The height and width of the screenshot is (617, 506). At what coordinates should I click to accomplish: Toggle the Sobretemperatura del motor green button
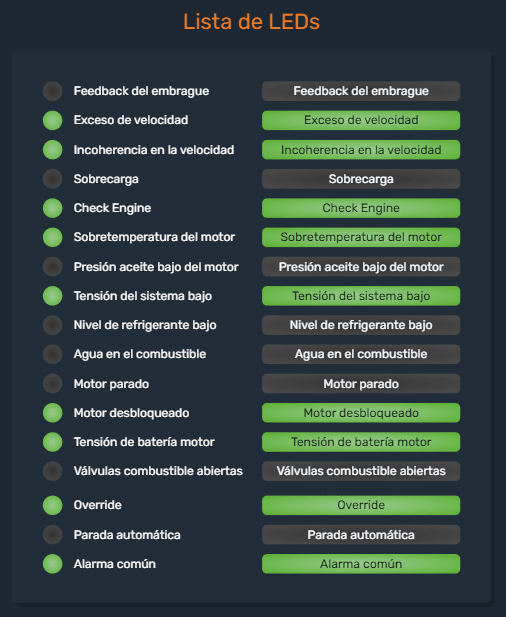(361, 237)
